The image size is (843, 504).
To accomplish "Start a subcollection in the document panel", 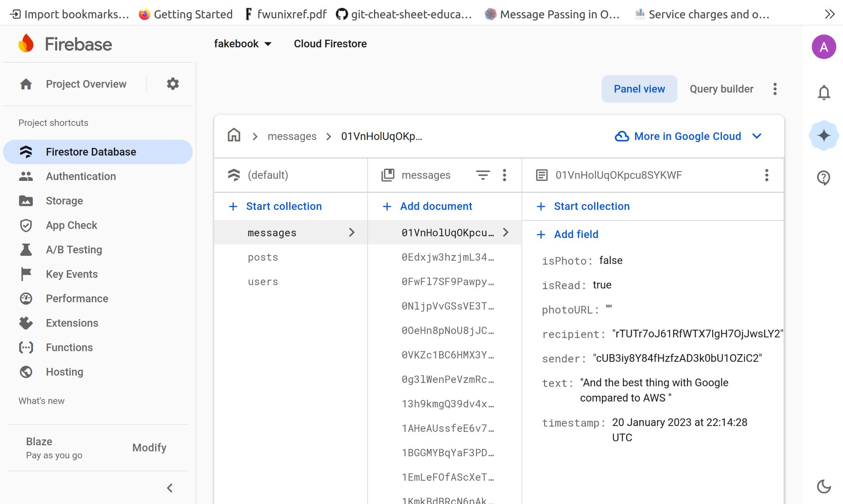I will [x=583, y=206].
